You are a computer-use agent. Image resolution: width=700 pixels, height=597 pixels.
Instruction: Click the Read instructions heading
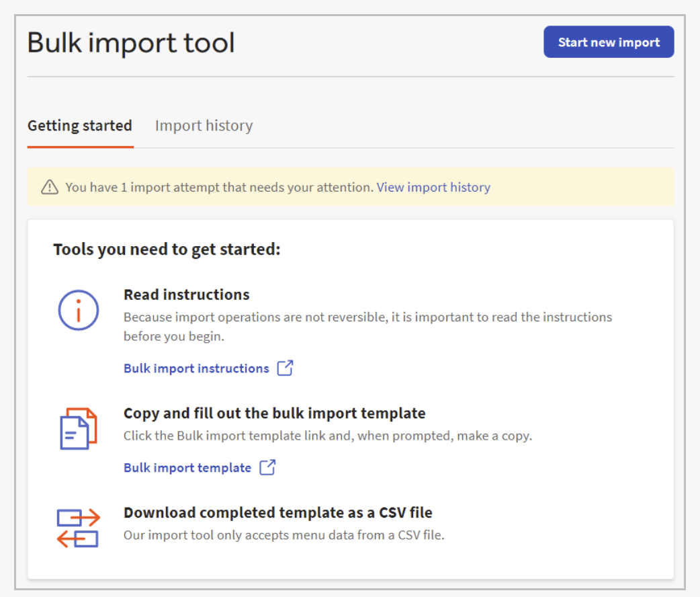point(186,295)
